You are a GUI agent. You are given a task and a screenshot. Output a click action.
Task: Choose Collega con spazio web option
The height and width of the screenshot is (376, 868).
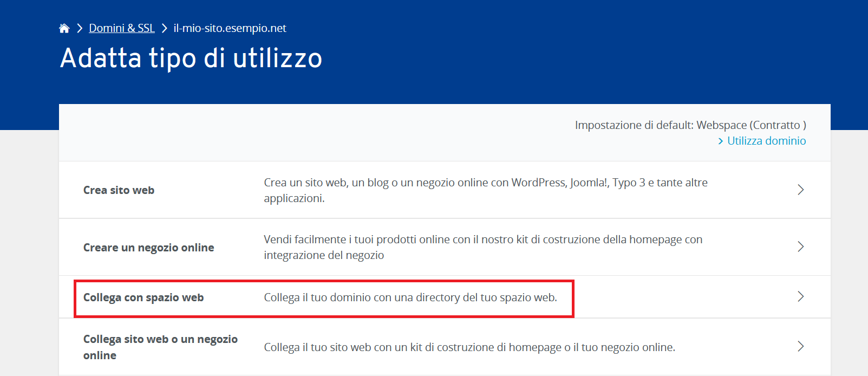(143, 297)
